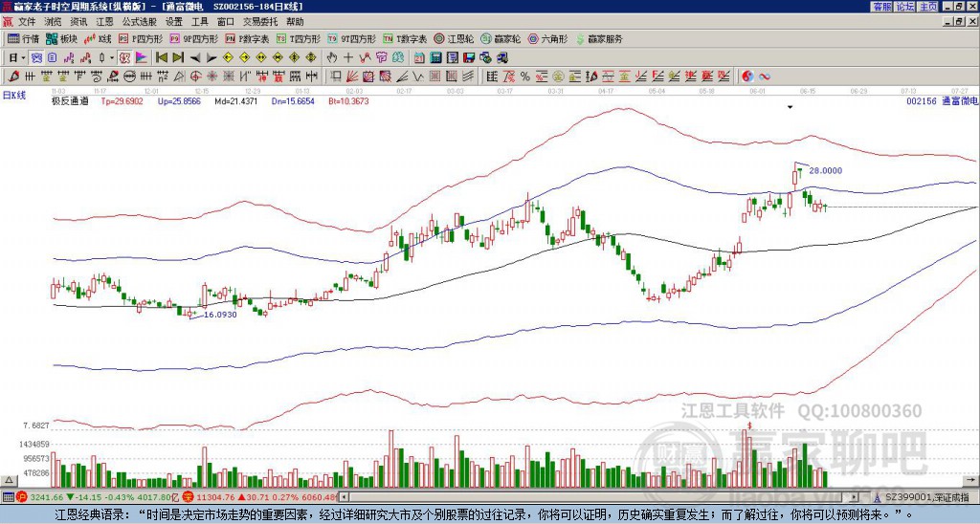Click the red pencil drawing icon
The image size is (980, 524).
13,76
